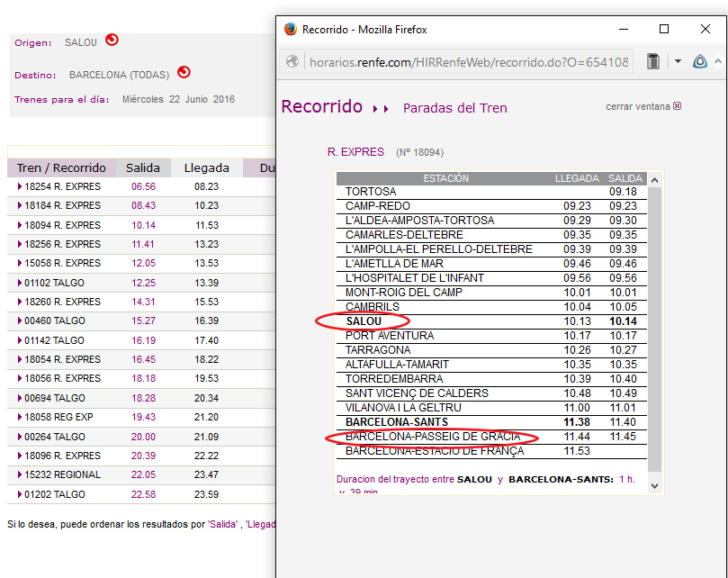Expand route for train 01142 TALGO
Viewport: 728px width, 578px height.
point(20,340)
